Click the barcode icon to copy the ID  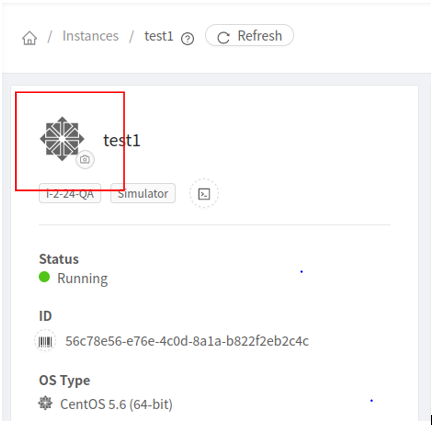pyautogui.click(x=45, y=341)
